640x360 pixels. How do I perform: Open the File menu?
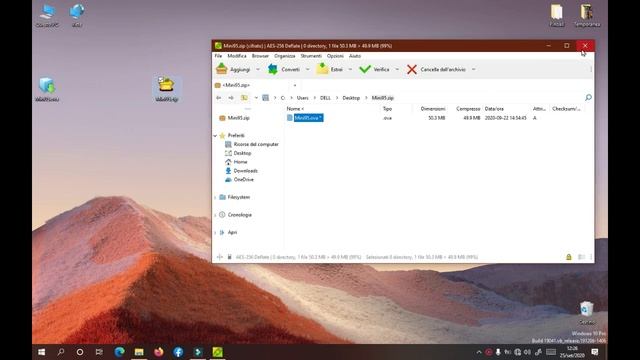coord(218,56)
